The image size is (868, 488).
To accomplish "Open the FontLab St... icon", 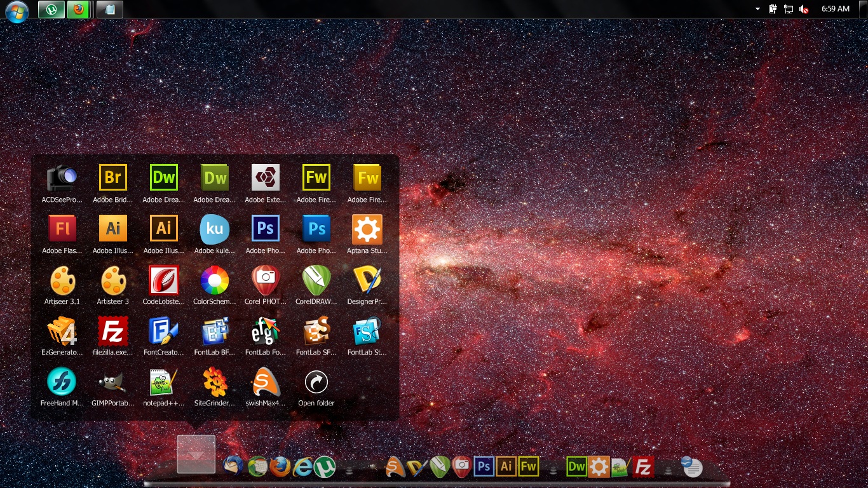I will click(x=367, y=330).
